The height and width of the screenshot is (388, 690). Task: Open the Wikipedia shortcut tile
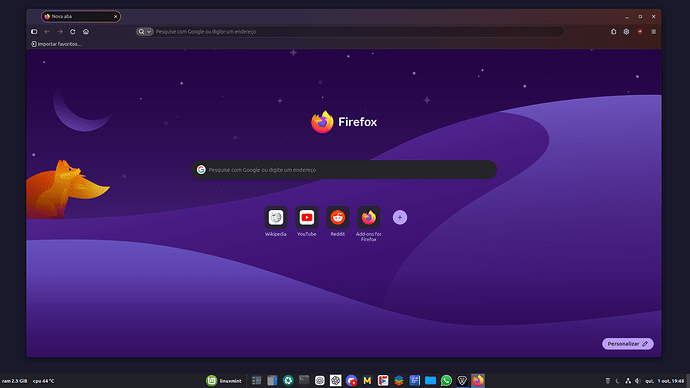[276, 217]
